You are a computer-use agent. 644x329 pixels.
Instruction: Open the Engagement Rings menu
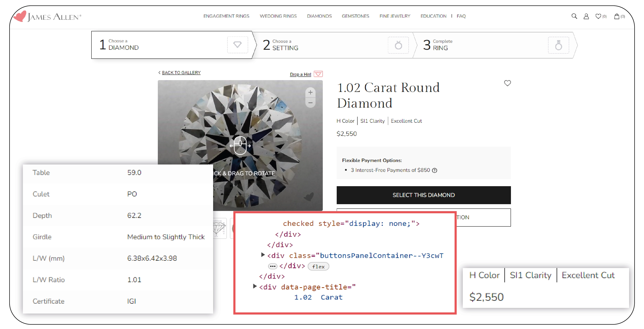coord(226,16)
